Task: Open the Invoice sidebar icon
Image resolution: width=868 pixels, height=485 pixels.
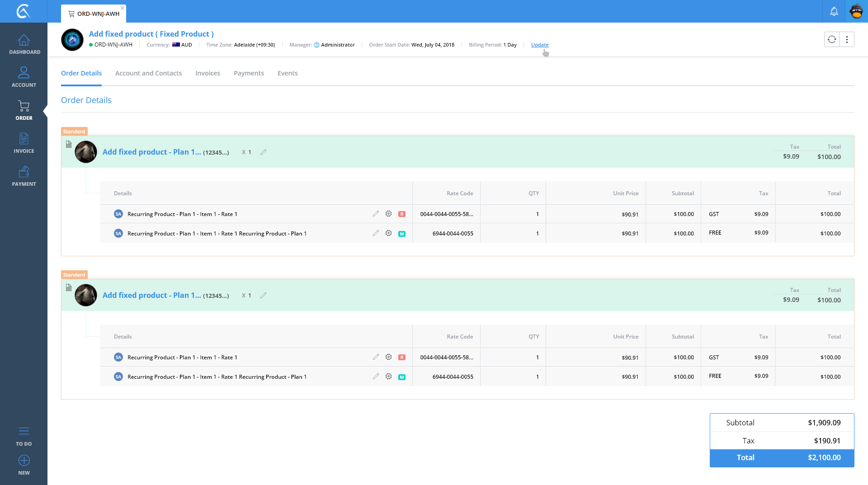Action: 24,143
